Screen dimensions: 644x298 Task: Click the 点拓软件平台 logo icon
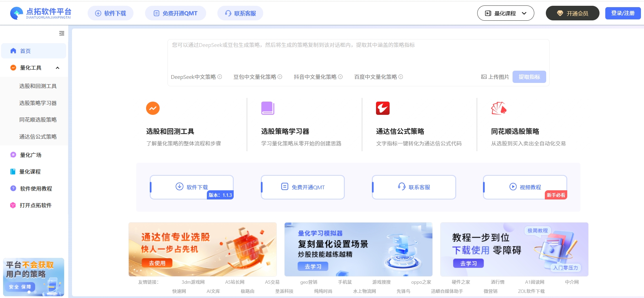(16, 13)
